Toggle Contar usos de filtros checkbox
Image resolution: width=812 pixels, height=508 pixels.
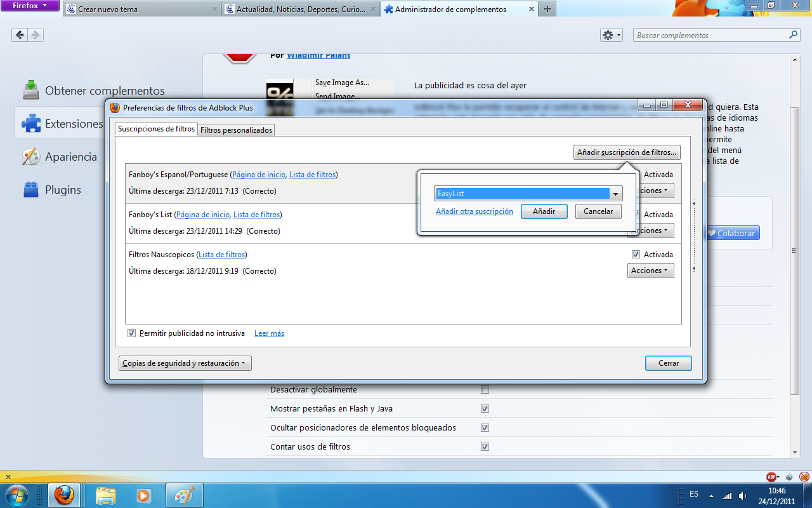tap(485, 446)
